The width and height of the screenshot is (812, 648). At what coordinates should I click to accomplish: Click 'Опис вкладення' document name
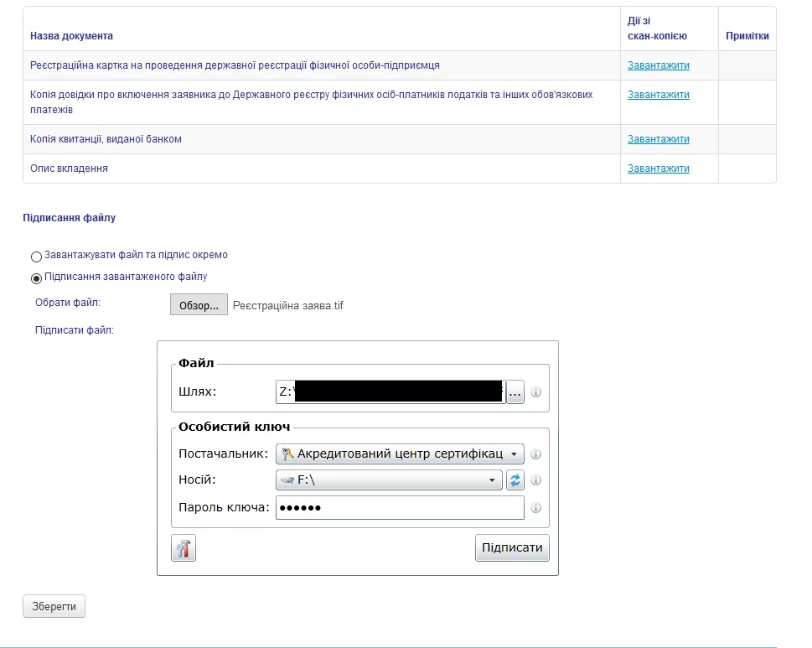[x=69, y=168]
